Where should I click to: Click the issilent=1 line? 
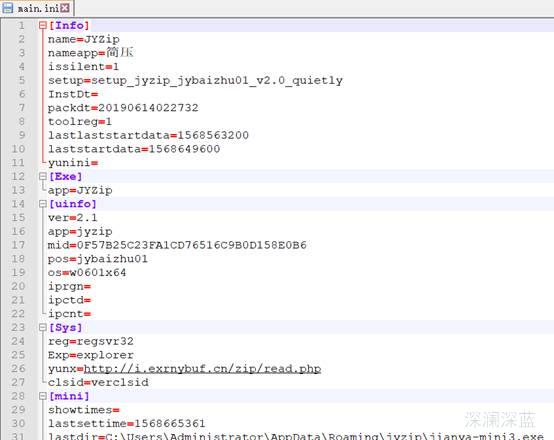83,66
